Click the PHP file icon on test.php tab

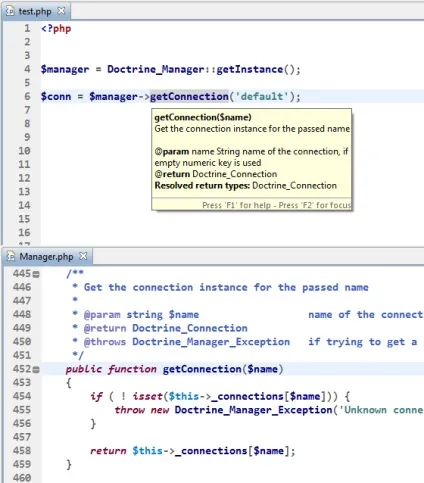[10, 11]
